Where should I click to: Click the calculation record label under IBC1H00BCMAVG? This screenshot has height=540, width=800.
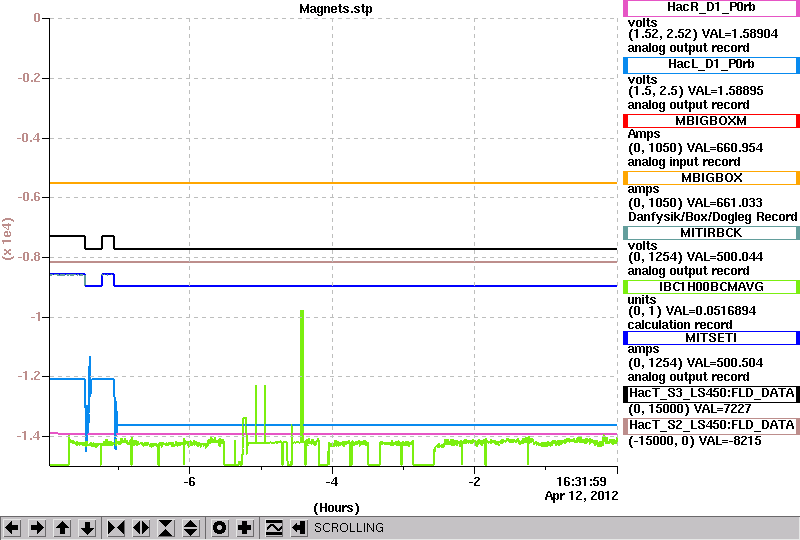pyautogui.click(x=680, y=325)
